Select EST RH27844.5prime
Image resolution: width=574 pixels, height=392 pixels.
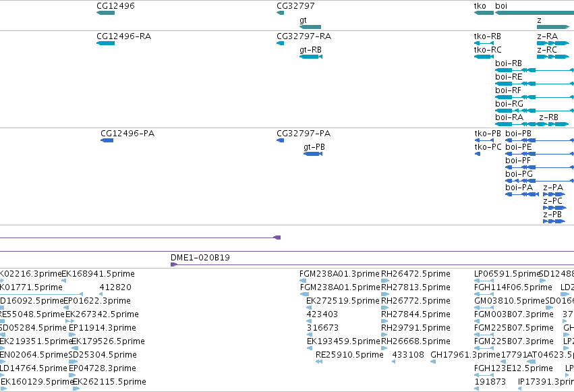tap(384, 322)
